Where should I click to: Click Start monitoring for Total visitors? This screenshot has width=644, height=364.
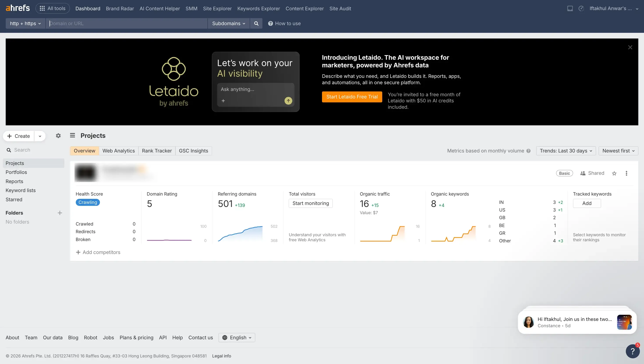(x=311, y=203)
